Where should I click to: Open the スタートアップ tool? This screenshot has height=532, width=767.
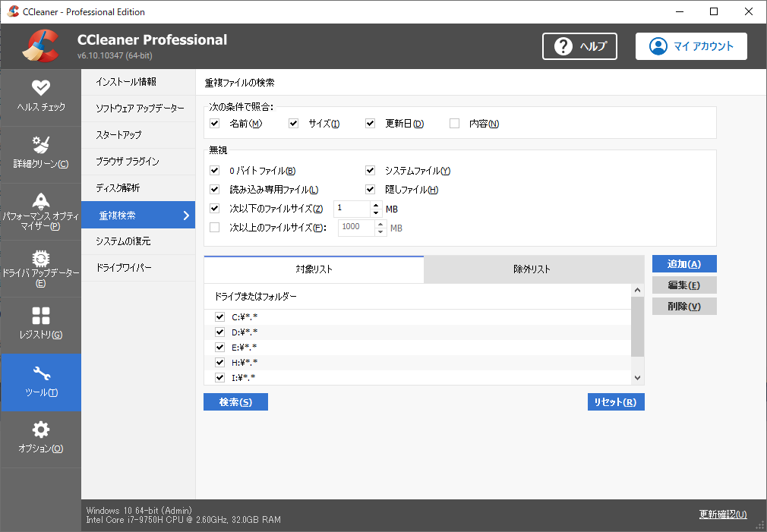point(138,135)
